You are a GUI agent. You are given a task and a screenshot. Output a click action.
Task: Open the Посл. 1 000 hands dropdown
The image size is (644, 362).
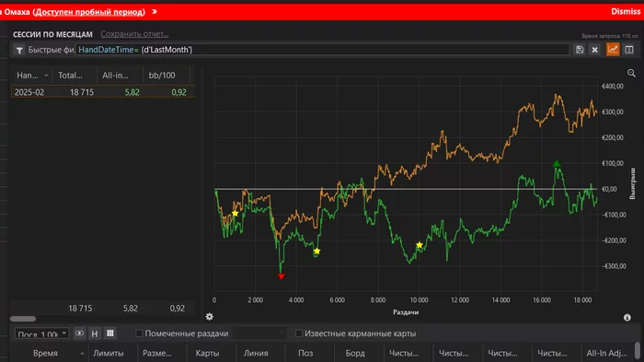pyautogui.click(x=41, y=333)
